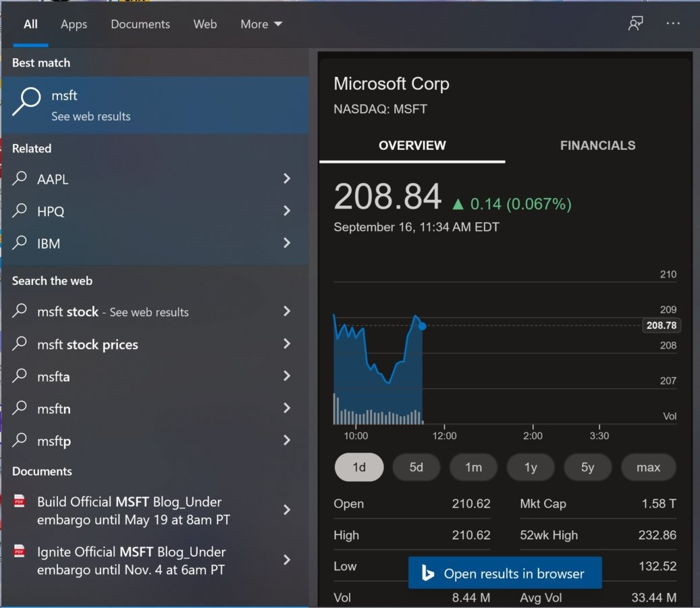Expand the Build Official MSFT Blog document arrow
This screenshot has height=608, width=700.
pos(287,510)
